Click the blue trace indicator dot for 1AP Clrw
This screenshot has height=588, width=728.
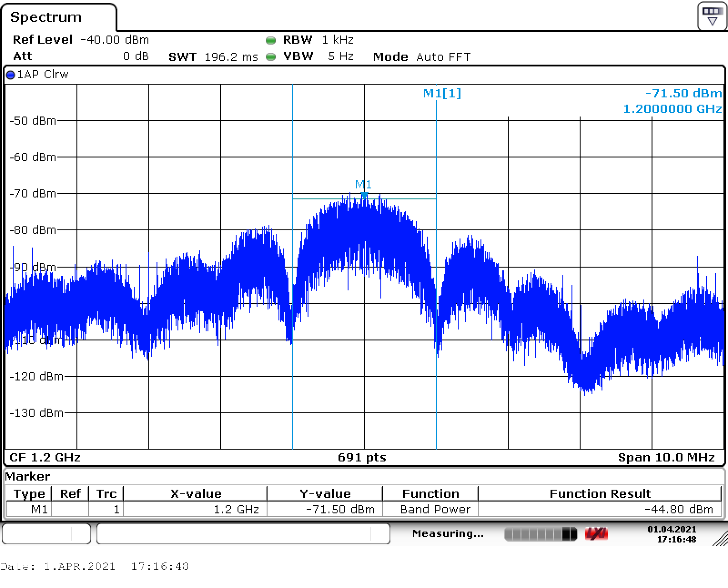pyautogui.click(x=10, y=75)
